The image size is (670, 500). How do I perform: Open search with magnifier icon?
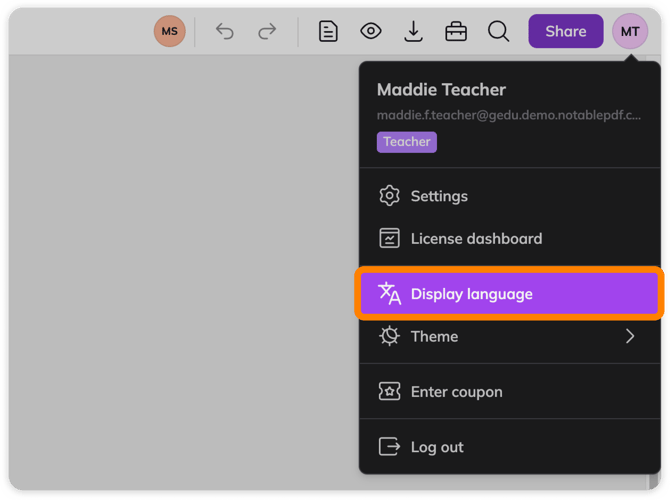click(498, 31)
